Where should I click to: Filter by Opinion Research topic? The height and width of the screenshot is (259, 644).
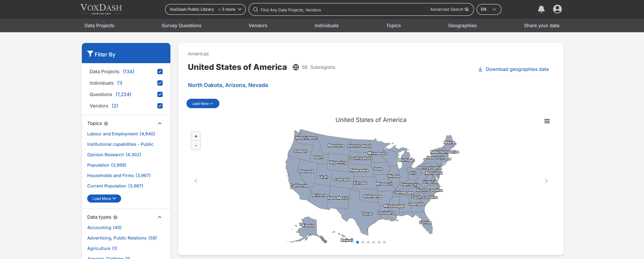point(114,155)
